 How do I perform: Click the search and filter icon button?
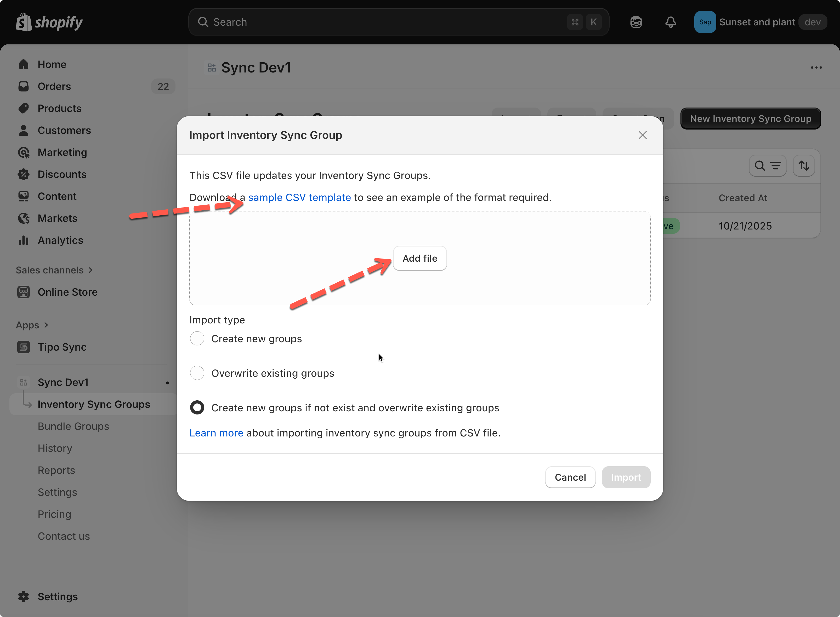(x=768, y=165)
